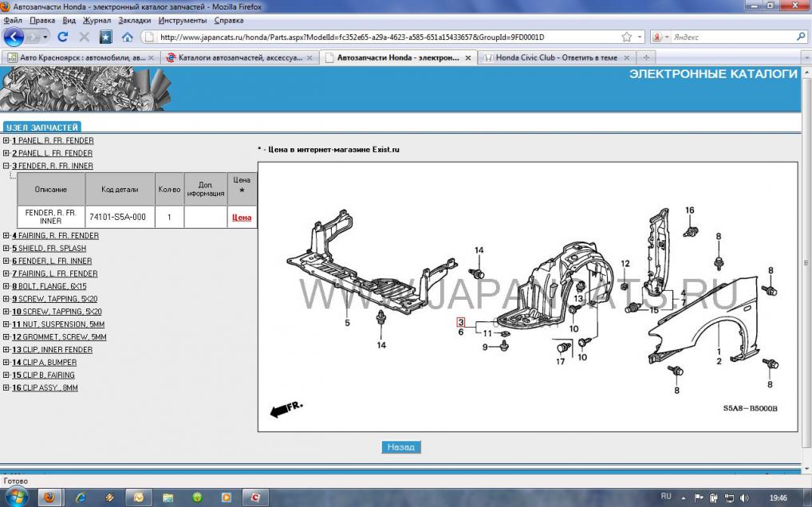The width and height of the screenshot is (812, 507).
Task: Open 12 GROMMET, SCREW, 5MM link
Action: click(x=59, y=336)
